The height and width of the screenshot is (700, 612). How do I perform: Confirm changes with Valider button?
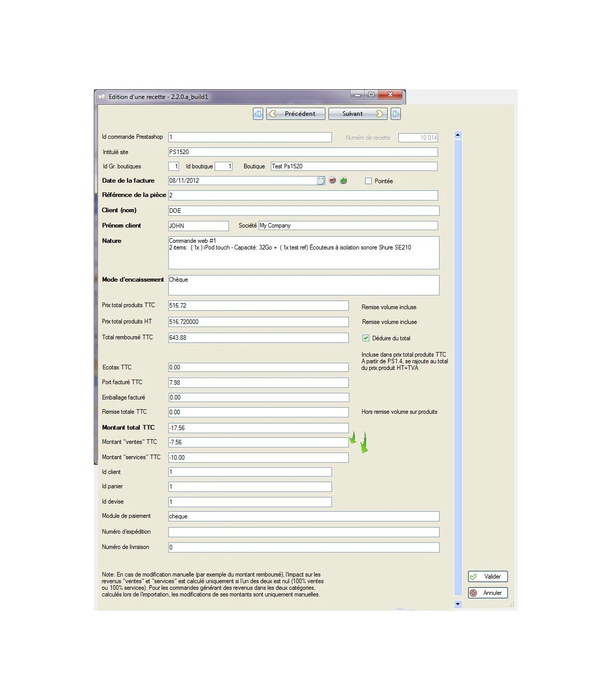[488, 577]
